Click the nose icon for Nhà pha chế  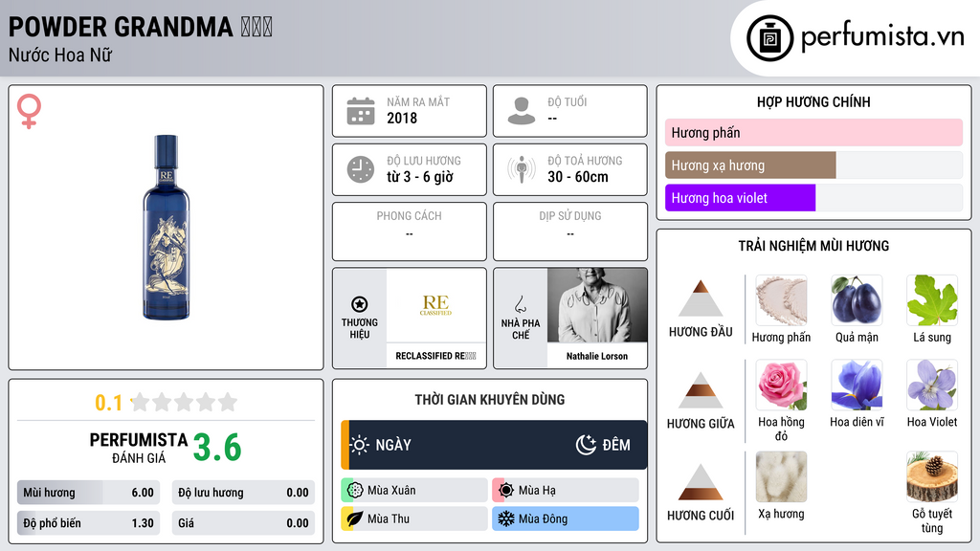(520, 304)
